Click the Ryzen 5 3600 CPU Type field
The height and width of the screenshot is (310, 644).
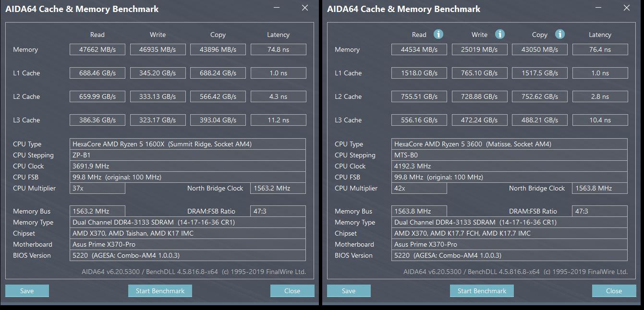point(510,144)
